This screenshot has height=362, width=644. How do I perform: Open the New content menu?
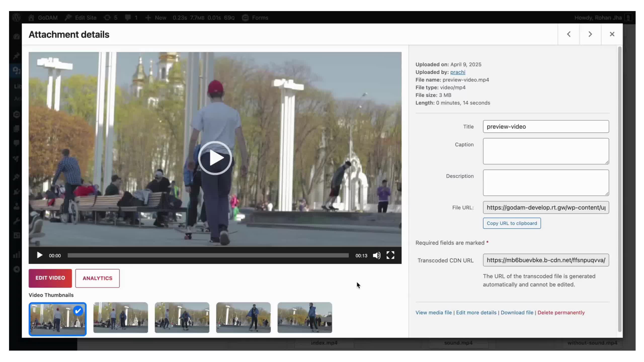click(156, 18)
